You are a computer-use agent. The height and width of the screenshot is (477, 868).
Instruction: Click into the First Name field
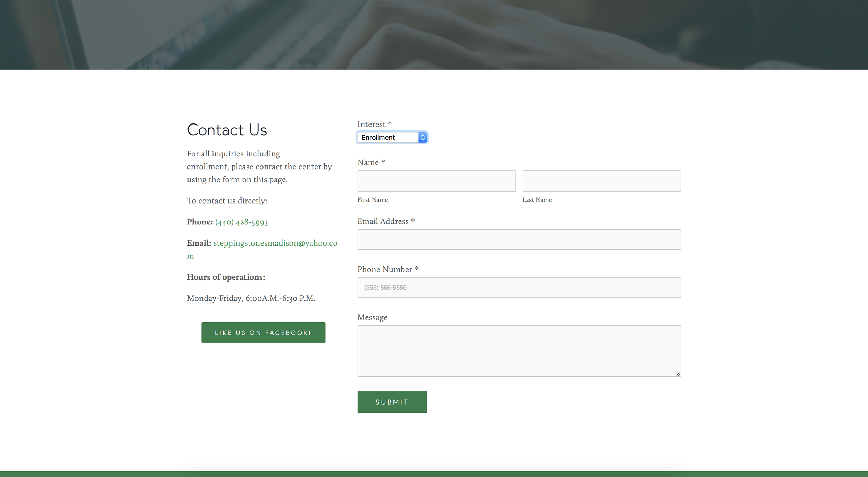coord(436,181)
